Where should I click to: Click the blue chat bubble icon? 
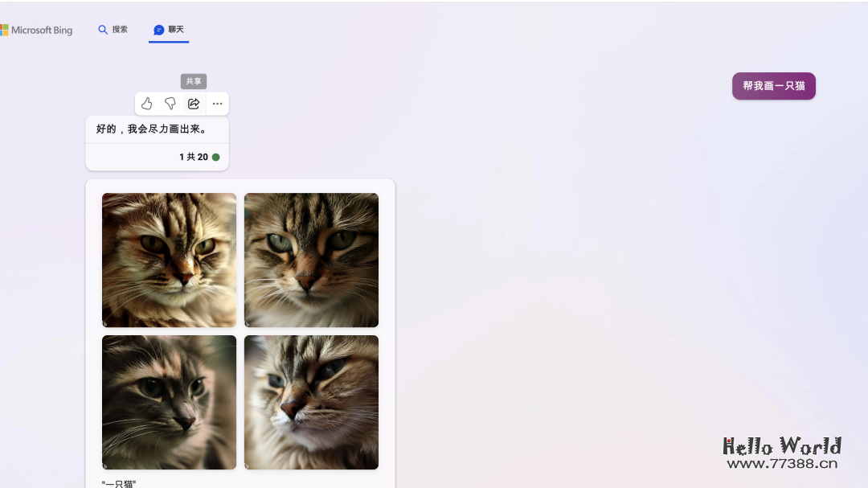[x=158, y=30]
